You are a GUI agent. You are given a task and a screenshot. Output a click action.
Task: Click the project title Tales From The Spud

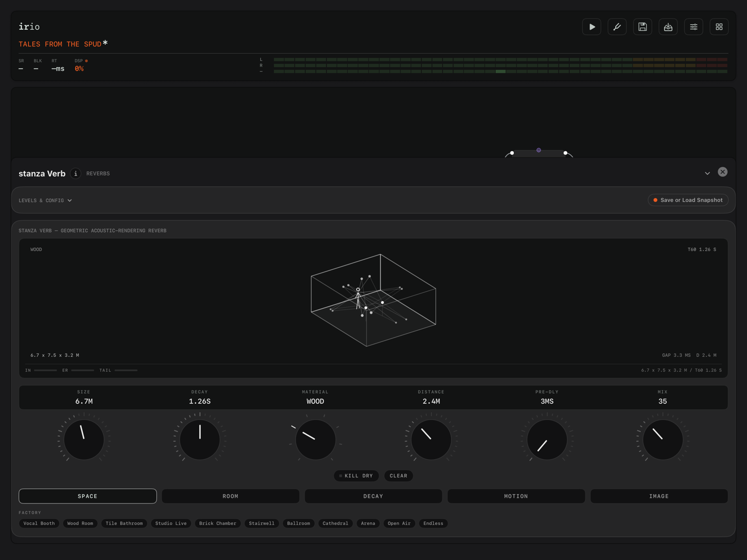(x=60, y=44)
